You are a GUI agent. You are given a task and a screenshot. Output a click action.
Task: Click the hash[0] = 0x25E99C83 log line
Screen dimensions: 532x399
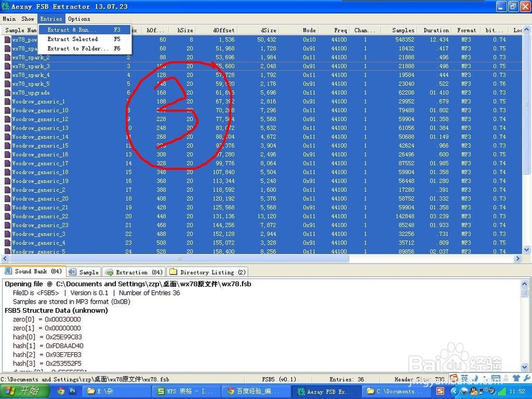click(x=47, y=337)
